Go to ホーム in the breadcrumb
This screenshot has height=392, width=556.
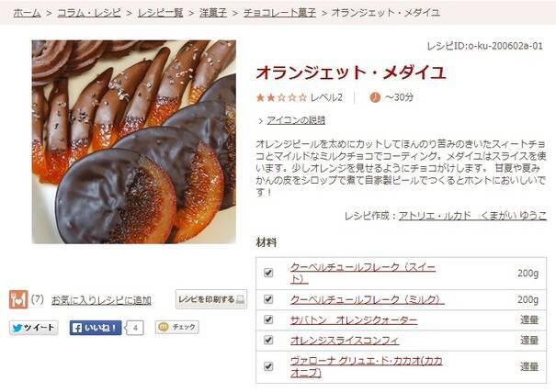[27, 13]
